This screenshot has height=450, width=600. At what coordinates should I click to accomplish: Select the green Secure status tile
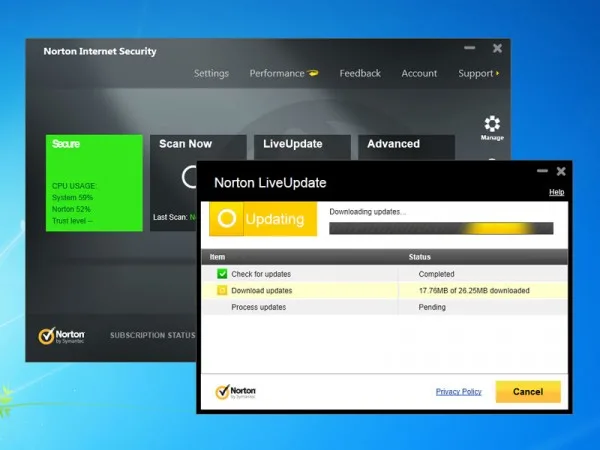(94, 183)
